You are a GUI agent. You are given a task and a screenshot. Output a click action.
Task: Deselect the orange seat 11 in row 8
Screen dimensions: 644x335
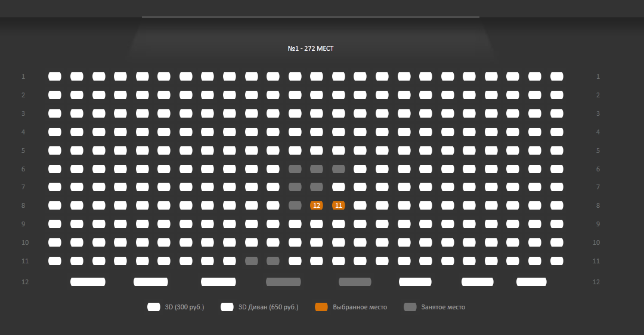339,205
